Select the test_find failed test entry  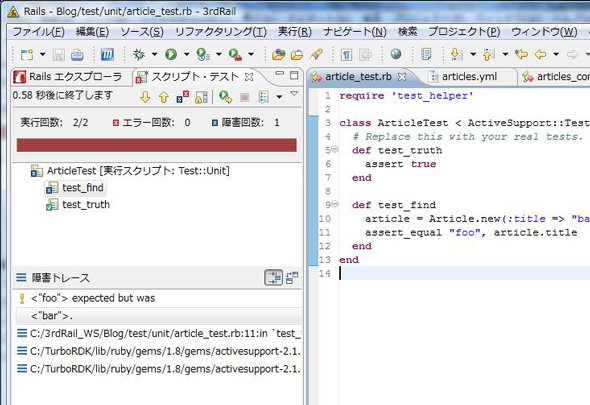tap(83, 187)
